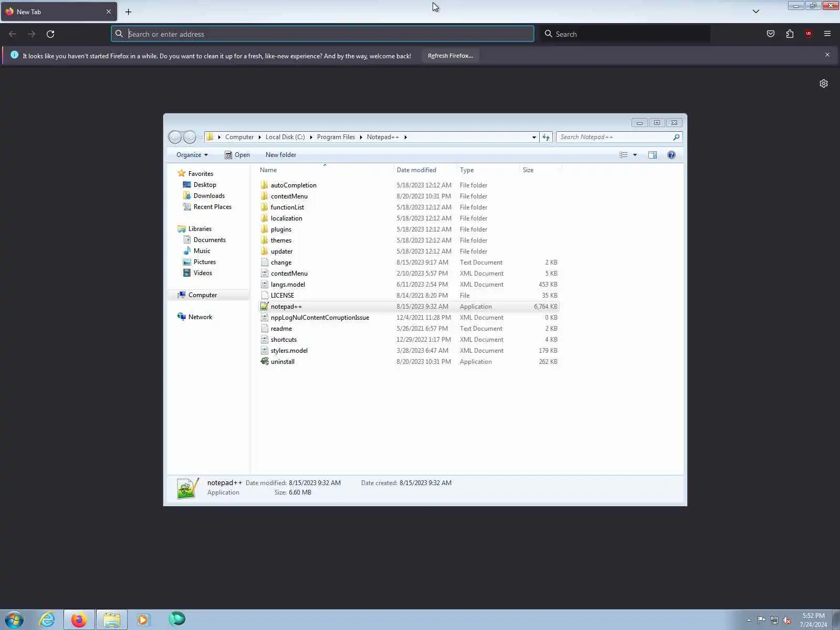Expand the view options dropdown arrow

point(635,155)
